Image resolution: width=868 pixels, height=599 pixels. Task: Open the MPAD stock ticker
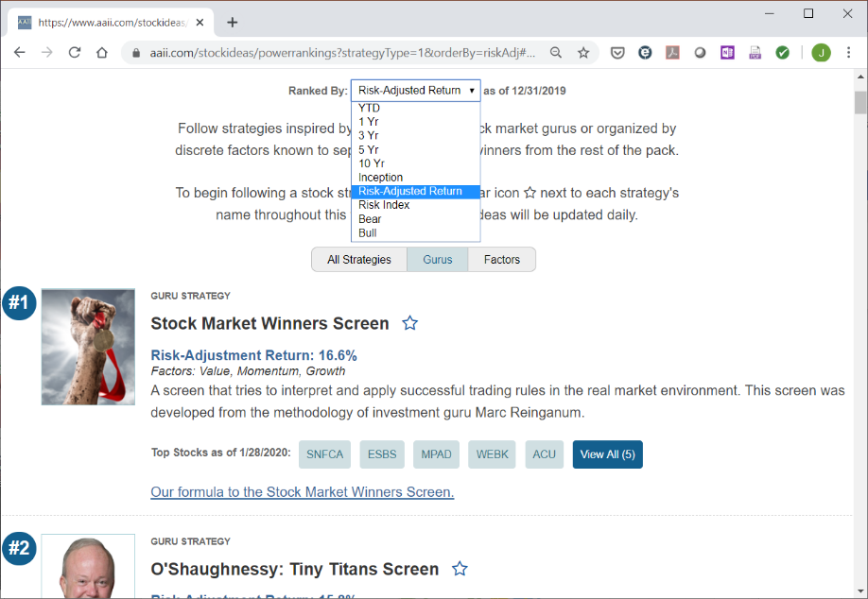pyautogui.click(x=436, y=454)
